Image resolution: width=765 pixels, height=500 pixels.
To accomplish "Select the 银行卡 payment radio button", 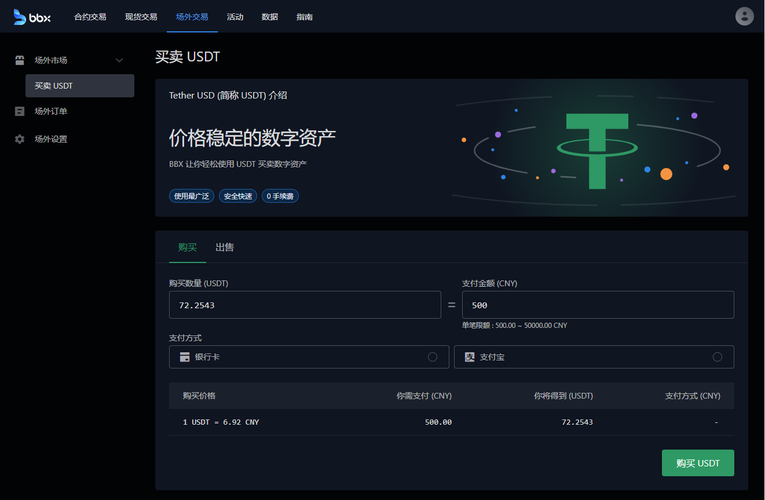I will coord(432,357).
